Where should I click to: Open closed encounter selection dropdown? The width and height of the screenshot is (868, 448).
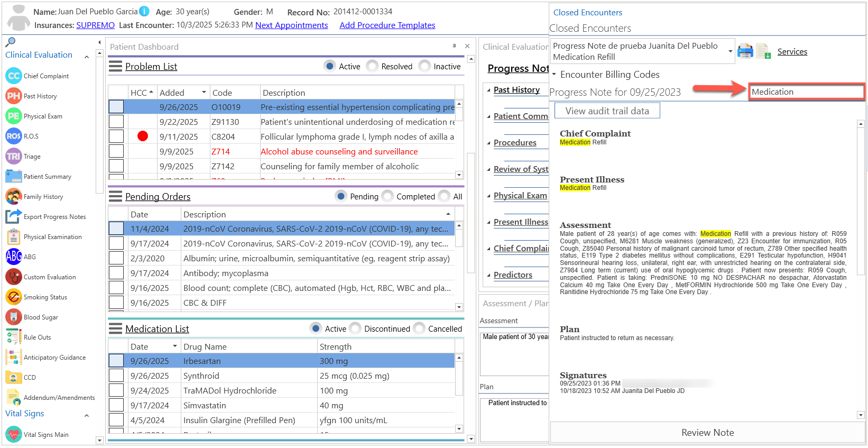730,51
